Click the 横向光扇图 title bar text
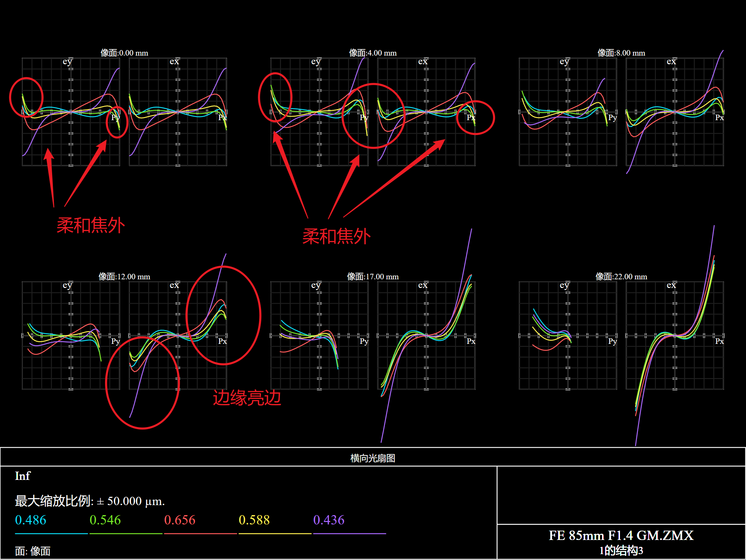 (373, 458)
